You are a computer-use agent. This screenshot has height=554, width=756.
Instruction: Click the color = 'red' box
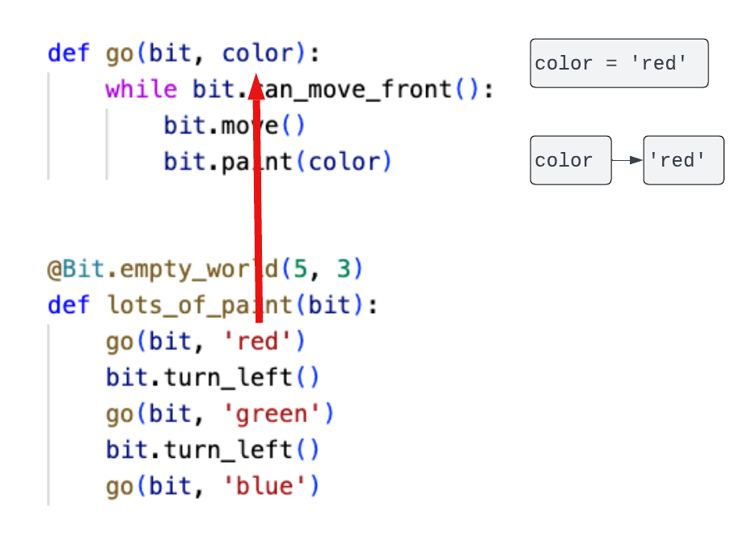619,62
